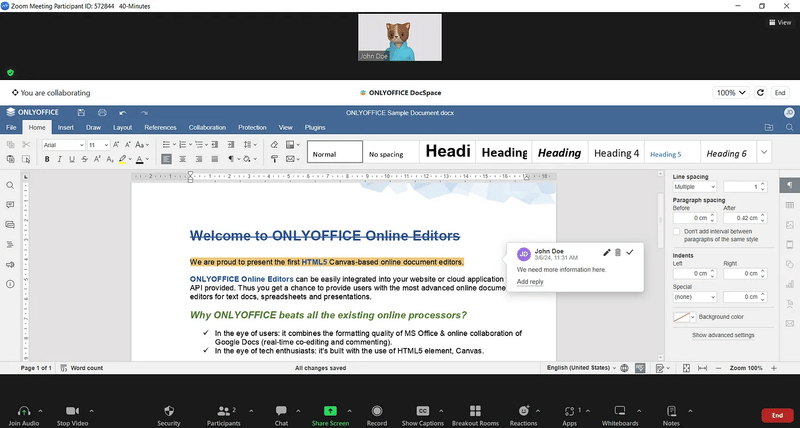Image resolution: width=800 pixels, height=428 pixels.
Task: Click Add reply link in comment
Action: (530, 282)
